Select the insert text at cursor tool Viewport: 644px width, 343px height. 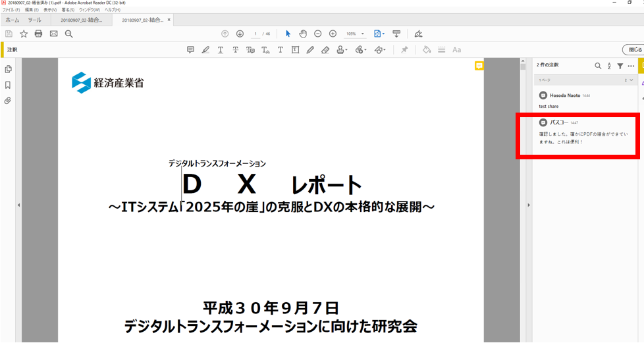pos(265,49)
